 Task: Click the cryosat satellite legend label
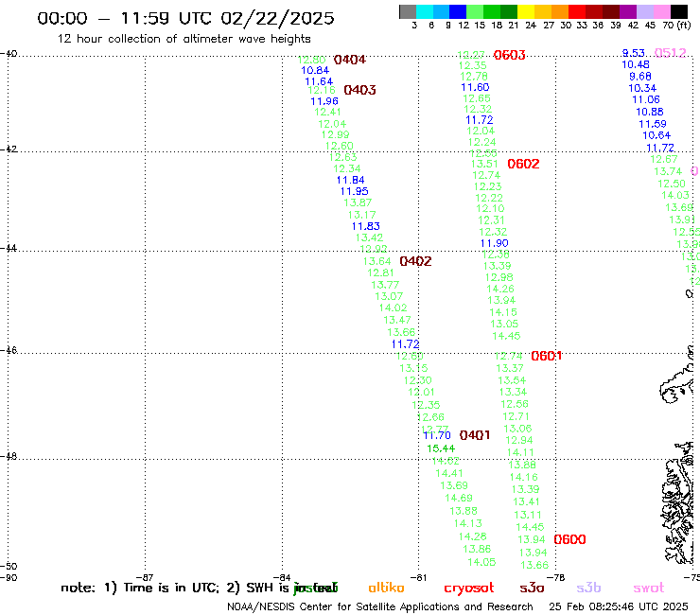[469, 588]
